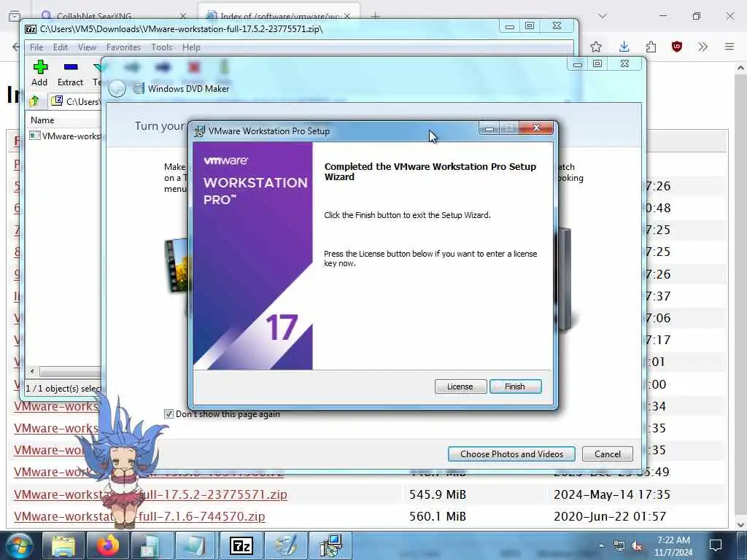The width and height of the screenshot is (747, 560).
Task: Open the License key entry button
Action: pos(460,386)
